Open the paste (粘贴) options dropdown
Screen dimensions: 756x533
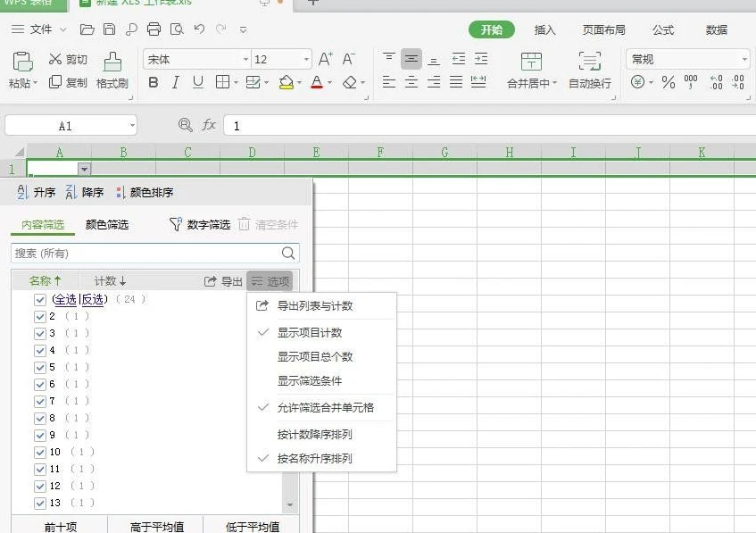tap(35, 83)
